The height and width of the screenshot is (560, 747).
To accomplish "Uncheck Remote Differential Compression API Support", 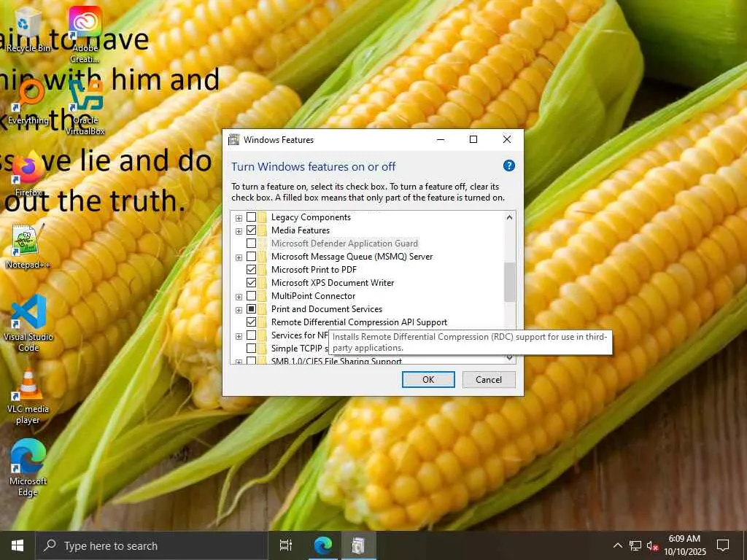I will pos(251,322).
